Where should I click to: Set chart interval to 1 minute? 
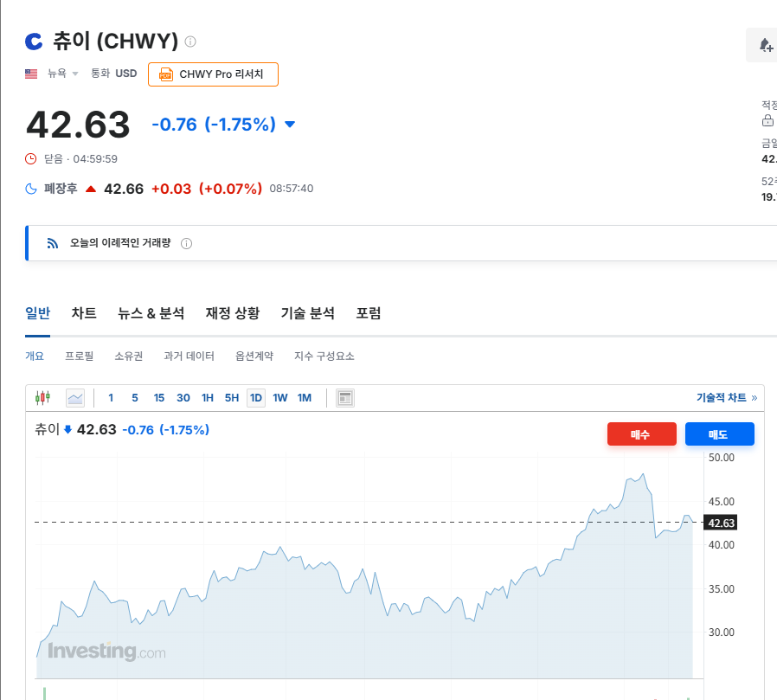[x=111, y=398]
